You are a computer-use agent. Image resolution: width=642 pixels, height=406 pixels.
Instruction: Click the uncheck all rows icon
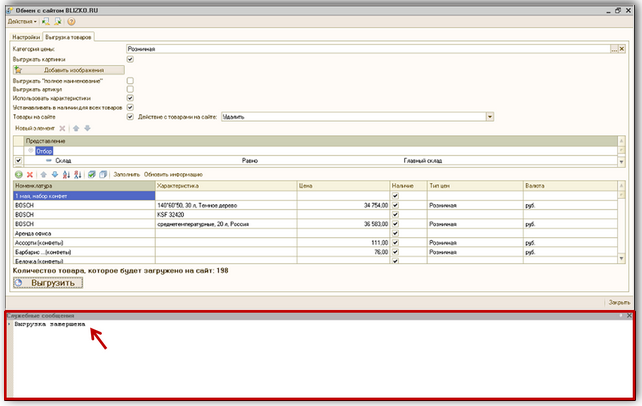tap(103, 175)
